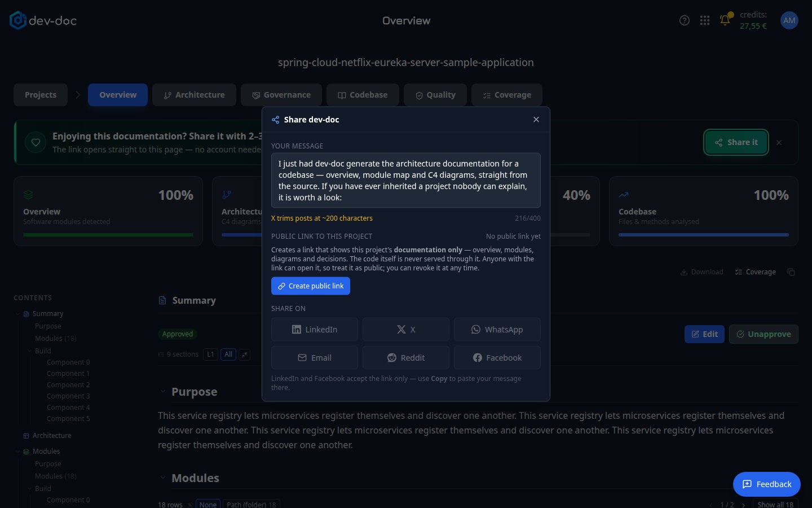This screenshot has width=812, height=508.
Task: Group rows by Path (folder)
Action: [x=251, y=505]
